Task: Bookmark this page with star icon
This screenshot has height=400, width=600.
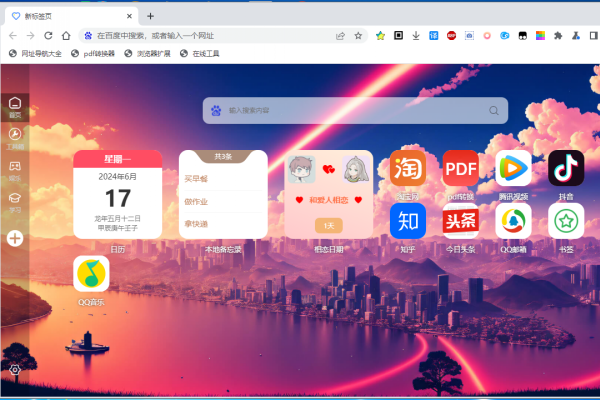Action: click(x=358, y=36)
